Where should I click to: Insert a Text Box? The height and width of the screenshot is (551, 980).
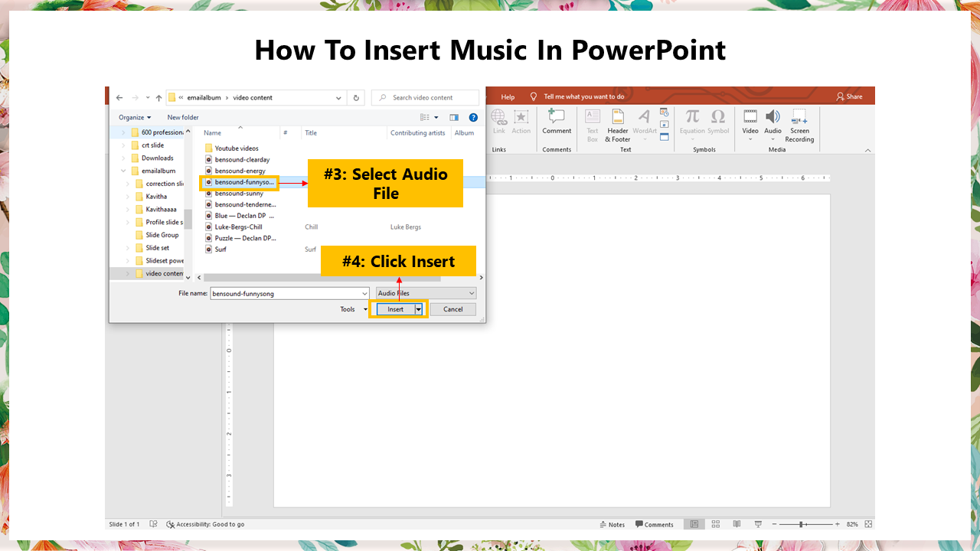(593, 126)
